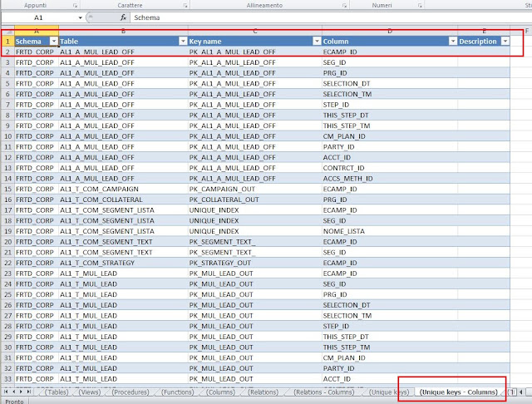Select cell CONTRCT_ID in row 13

(390, 168)
